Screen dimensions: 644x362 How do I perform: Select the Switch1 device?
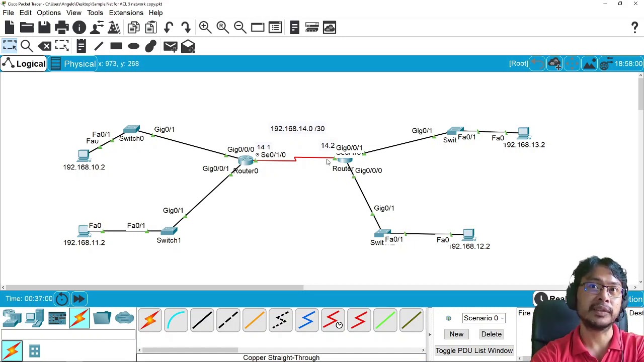coord(169,231)
